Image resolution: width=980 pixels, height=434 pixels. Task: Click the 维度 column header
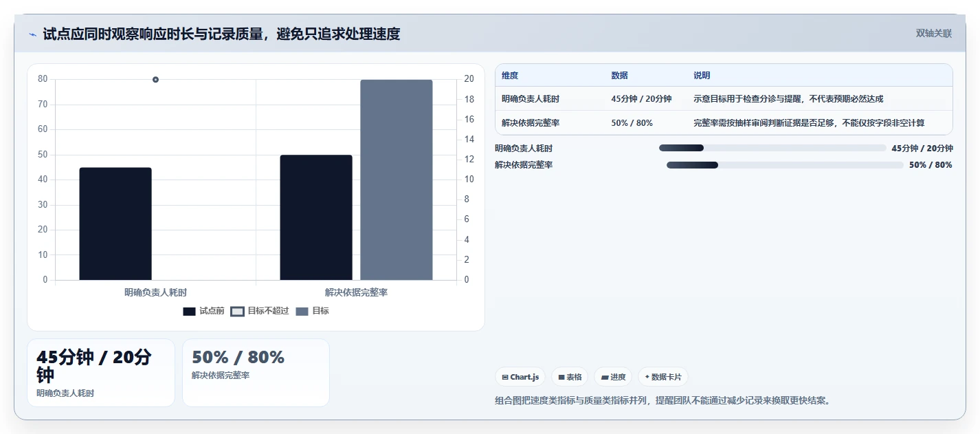pos(510,76)
